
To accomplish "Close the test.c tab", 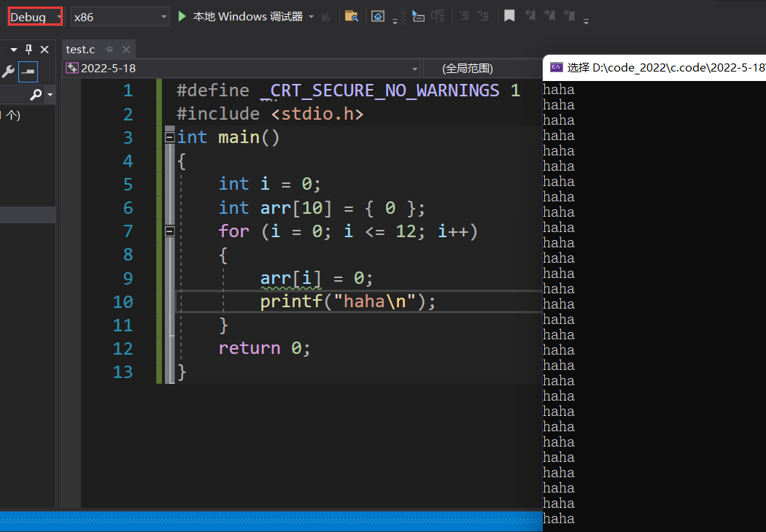I will (125, 50).
